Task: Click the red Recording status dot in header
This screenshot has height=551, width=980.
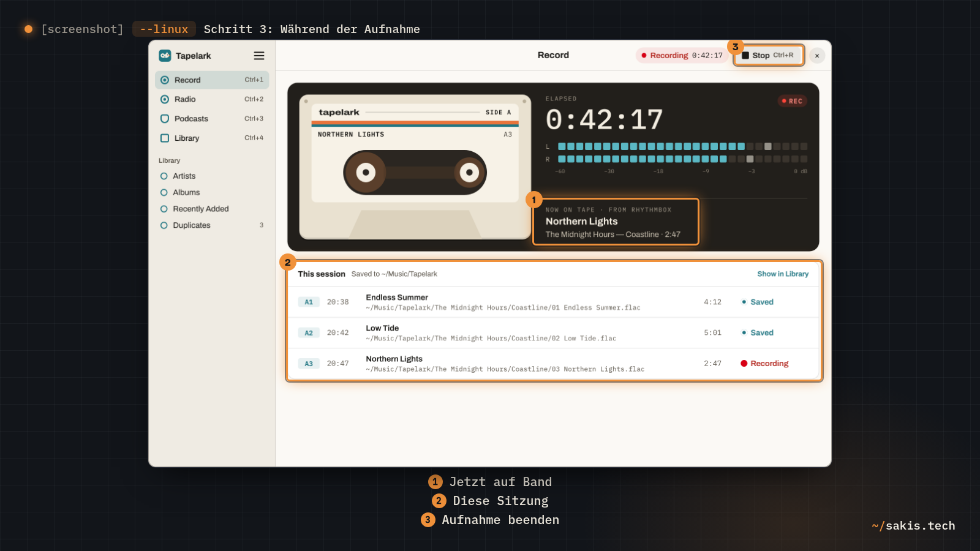Action: [x=644, y=56]
